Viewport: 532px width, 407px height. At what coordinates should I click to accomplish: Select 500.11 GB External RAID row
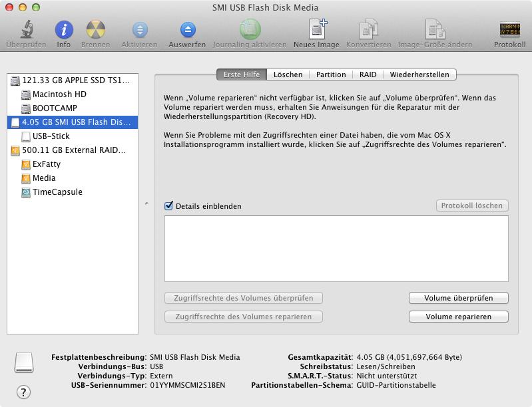(73, 150)
